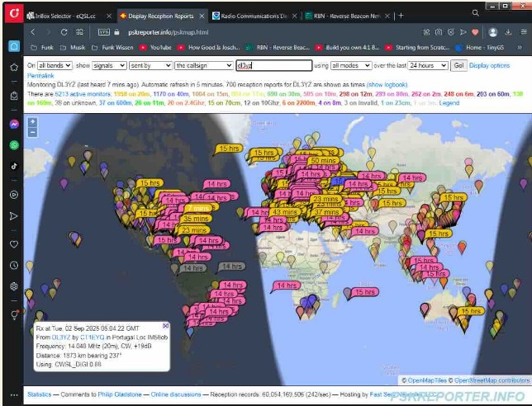Expand the 'all bands' dropdown
The image size is (532, 406).
(x=55, y=65)
